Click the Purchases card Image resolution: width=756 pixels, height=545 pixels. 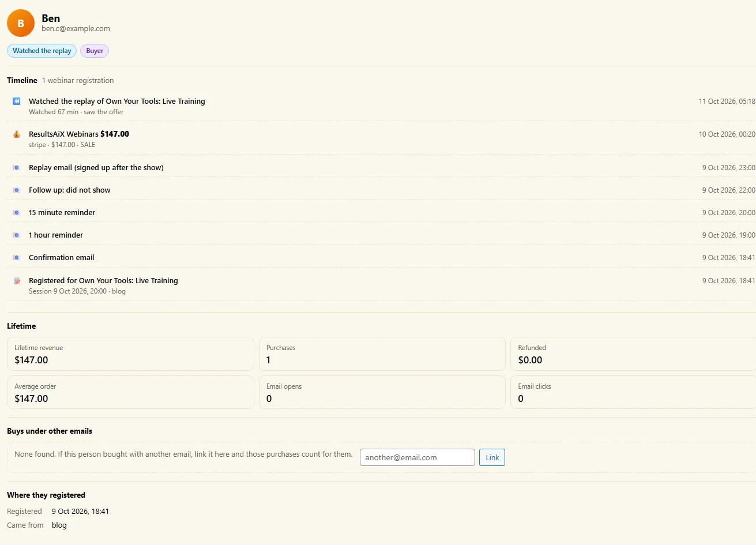click(382, 354)
